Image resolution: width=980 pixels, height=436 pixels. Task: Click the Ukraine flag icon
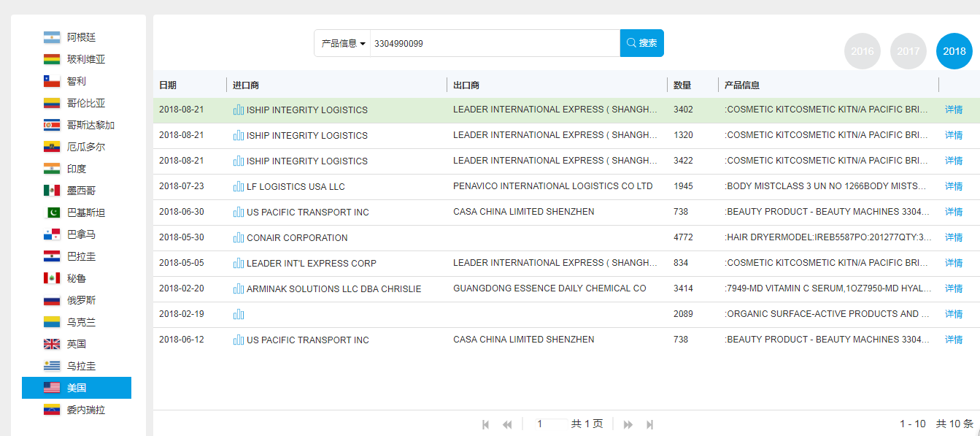(x=52, y=322)
